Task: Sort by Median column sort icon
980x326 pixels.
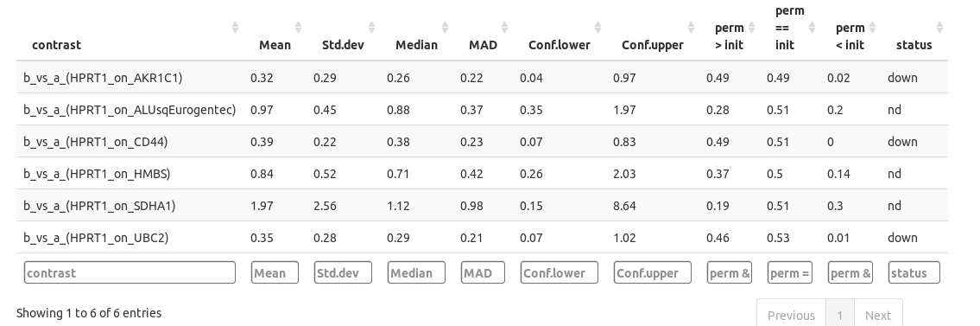Action: pyautogui.click(x=445, y=27)
